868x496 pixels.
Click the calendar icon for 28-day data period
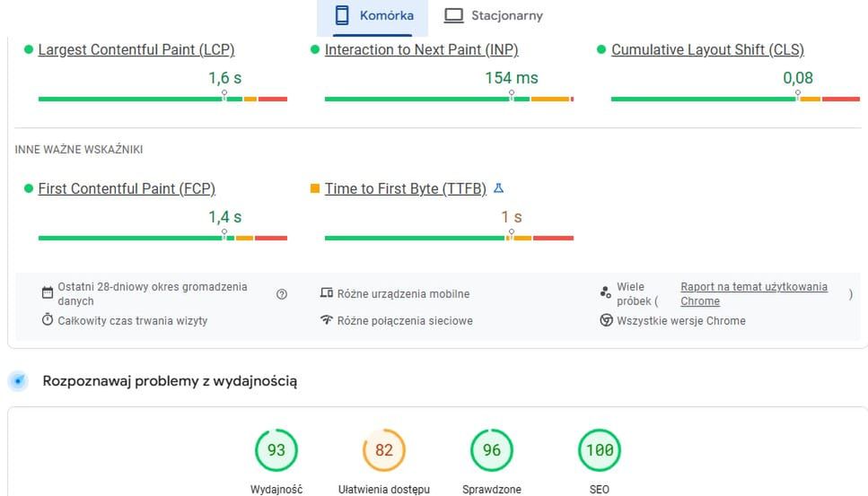pos(48,293)
